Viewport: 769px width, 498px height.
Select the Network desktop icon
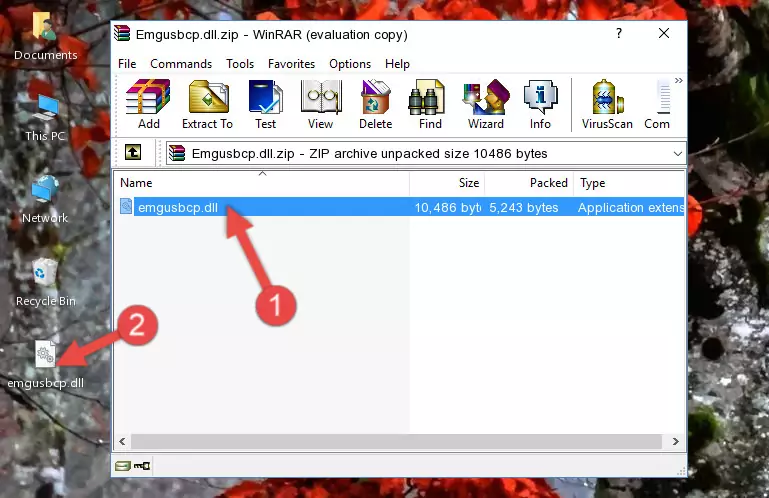coord(45,199)
